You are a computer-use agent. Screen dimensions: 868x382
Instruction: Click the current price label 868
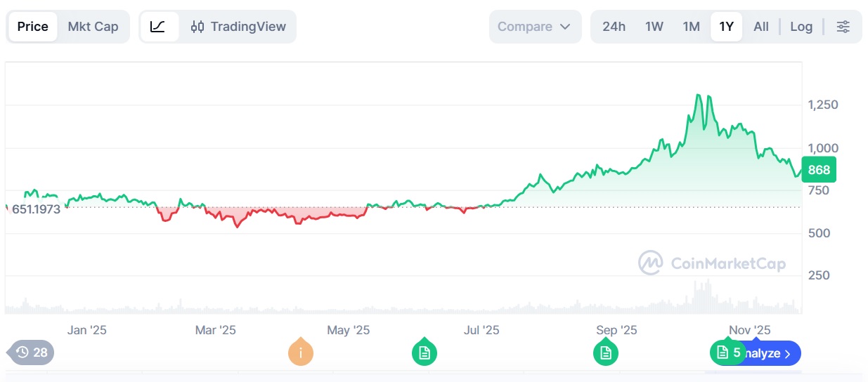tap(819, 170)
